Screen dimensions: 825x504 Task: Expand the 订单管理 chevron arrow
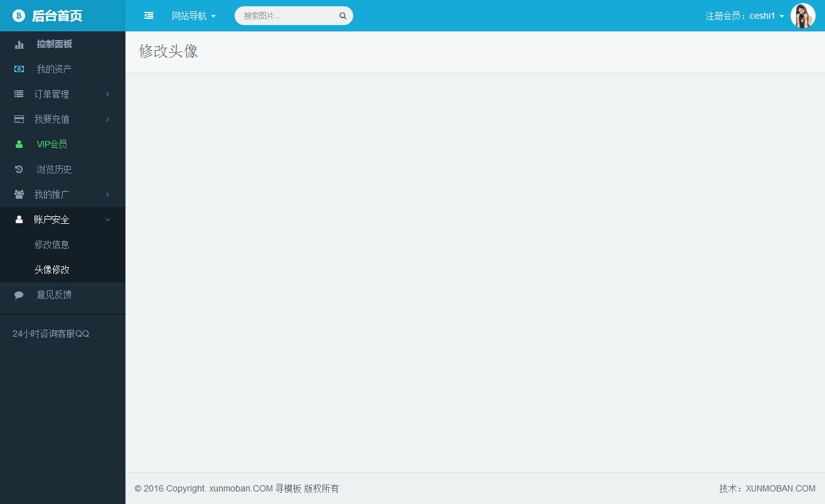click(x=107, y=94)
